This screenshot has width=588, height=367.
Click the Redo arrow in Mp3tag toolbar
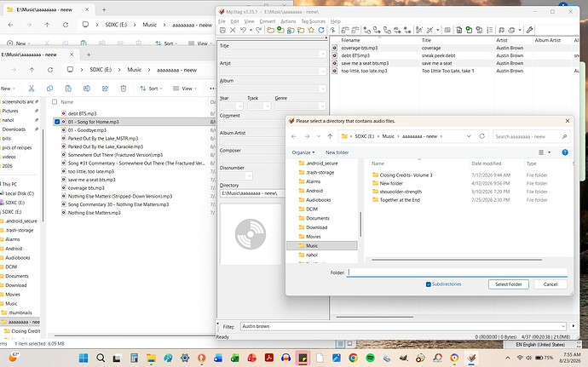pyautogui.click(x=258, y=30)
